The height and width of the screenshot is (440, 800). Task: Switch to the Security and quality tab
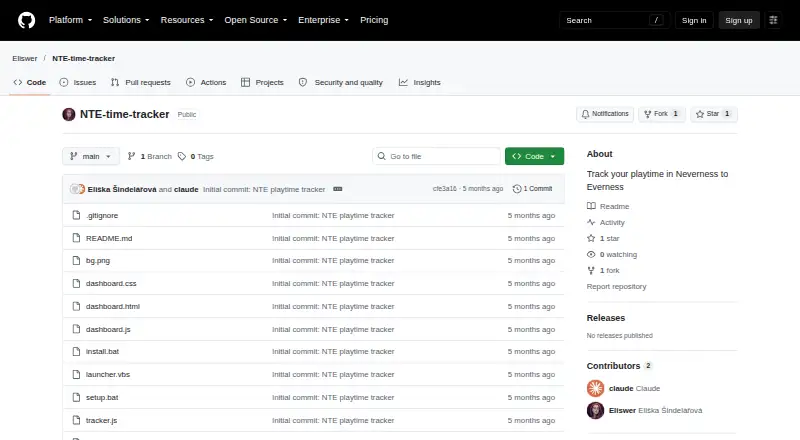point(341,82)
